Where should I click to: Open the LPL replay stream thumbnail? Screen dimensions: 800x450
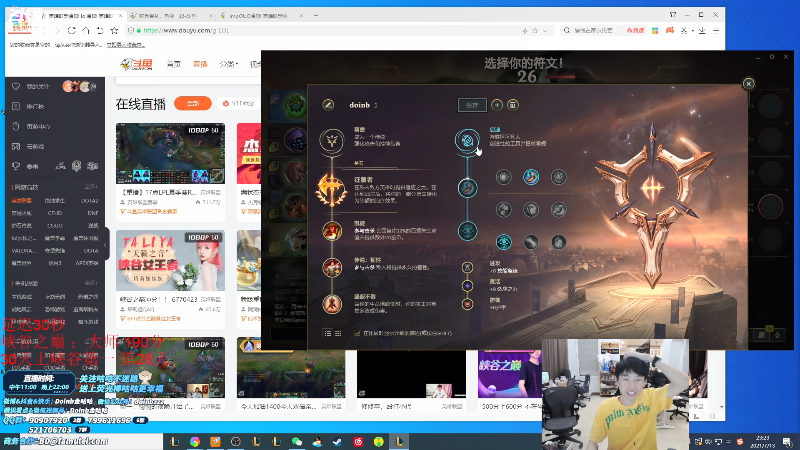[170, 153]
